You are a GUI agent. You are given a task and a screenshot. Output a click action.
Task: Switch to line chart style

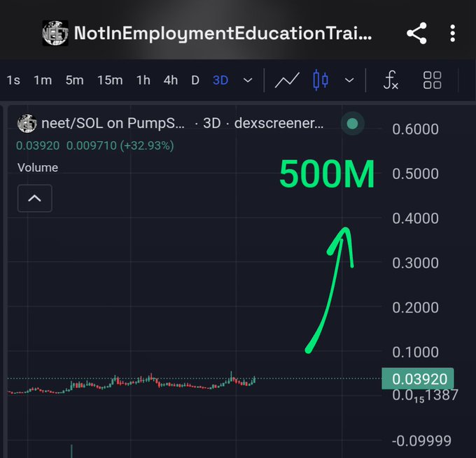287,80
